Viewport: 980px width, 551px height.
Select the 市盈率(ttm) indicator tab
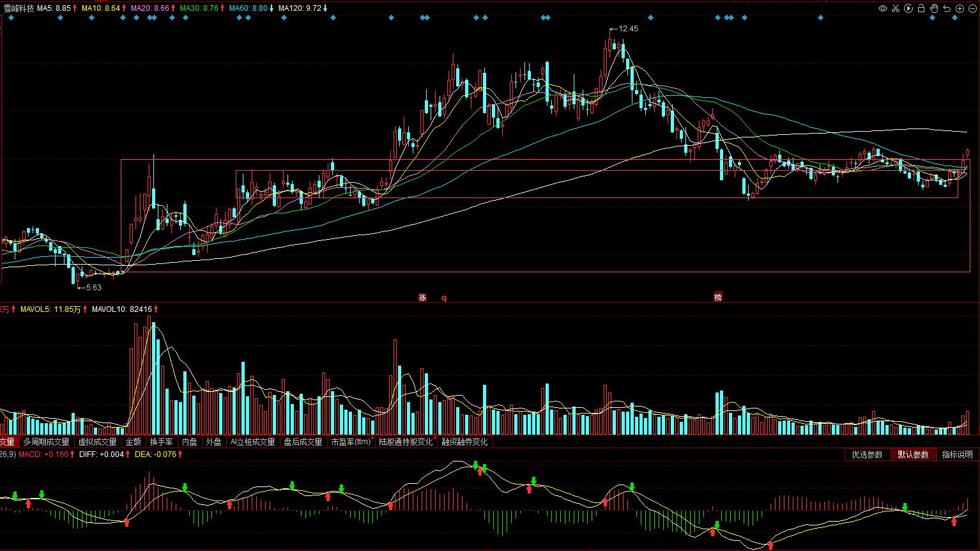click(351, 442)
